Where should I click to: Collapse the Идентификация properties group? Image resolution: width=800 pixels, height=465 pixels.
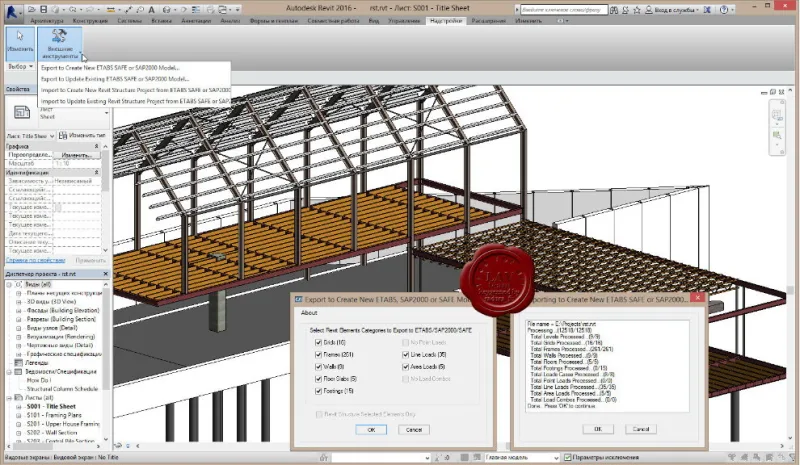tap(96, 173)
